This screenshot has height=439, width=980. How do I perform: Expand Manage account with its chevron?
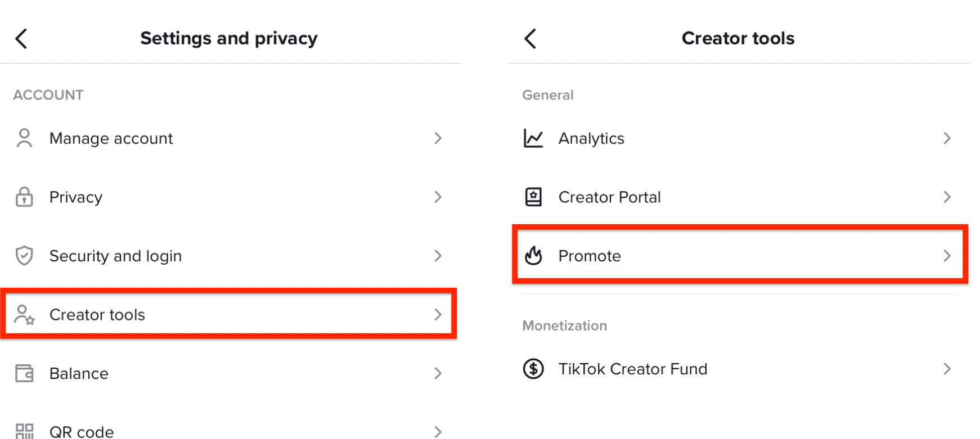pos(438,138)
